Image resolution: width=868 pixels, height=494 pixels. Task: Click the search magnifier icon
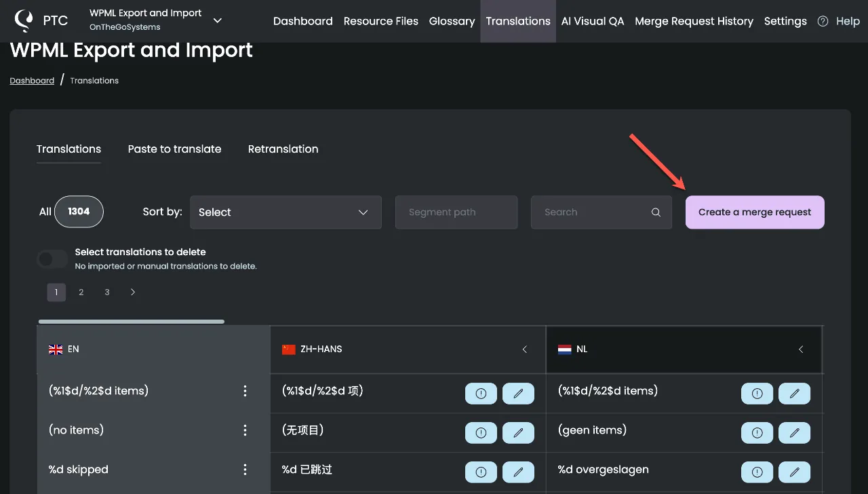656,212
